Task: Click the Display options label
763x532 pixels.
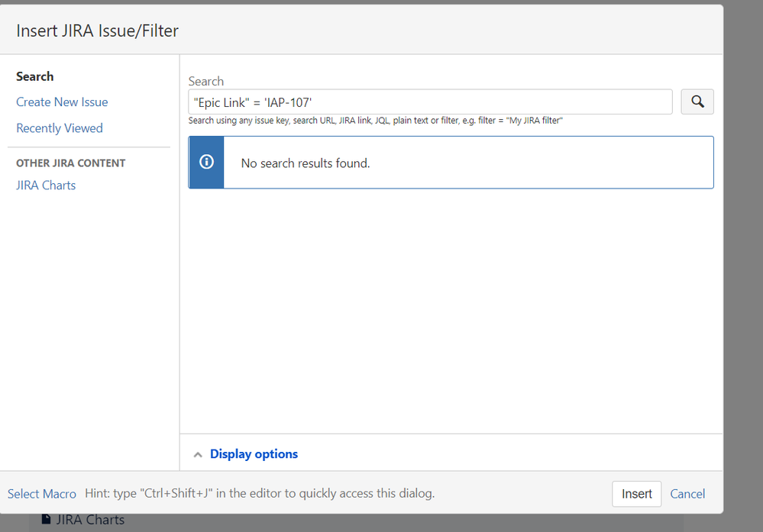Action: tap(254, 454)
